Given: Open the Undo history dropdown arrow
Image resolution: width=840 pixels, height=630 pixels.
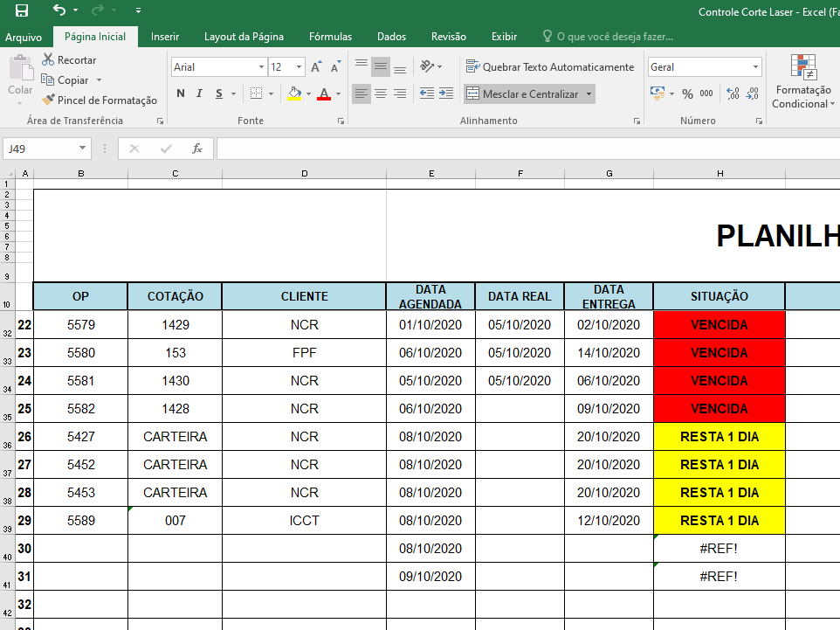Looking at the screenshot, I should [76, 10].
